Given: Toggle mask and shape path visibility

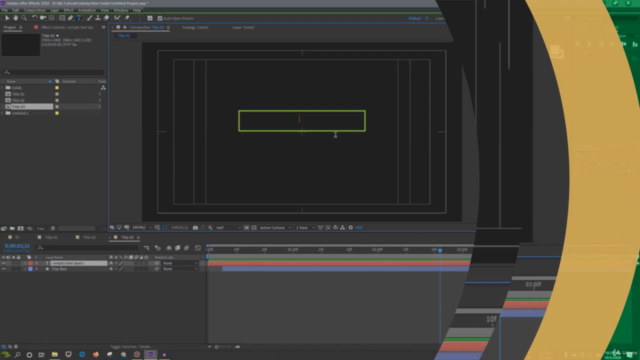Looking at the screenshot, I should (x=165, y=228).
